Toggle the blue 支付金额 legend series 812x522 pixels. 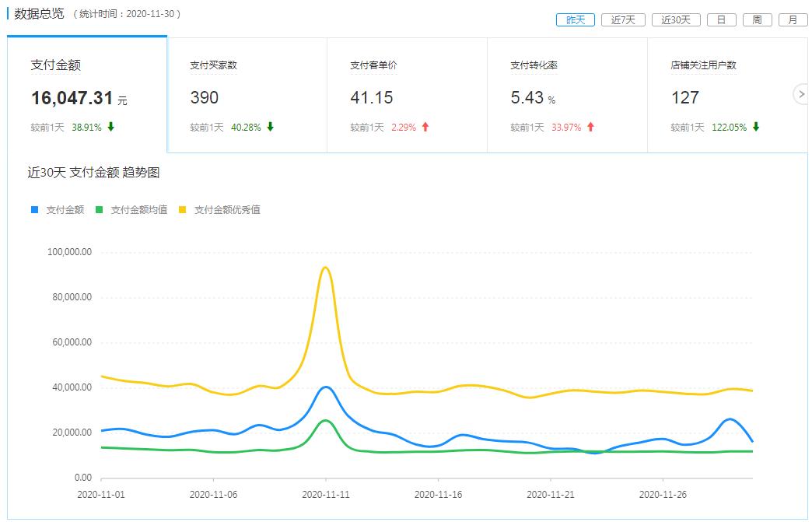[x=58, y=209]
